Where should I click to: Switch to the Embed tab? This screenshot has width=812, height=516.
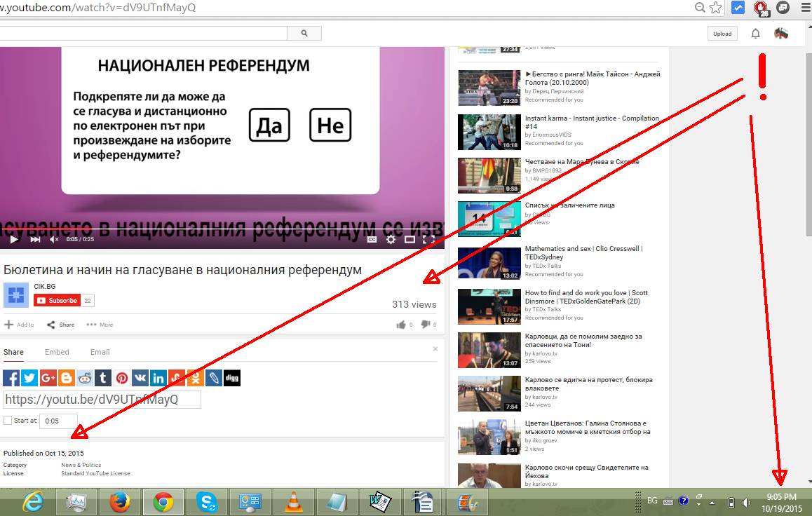57,352
